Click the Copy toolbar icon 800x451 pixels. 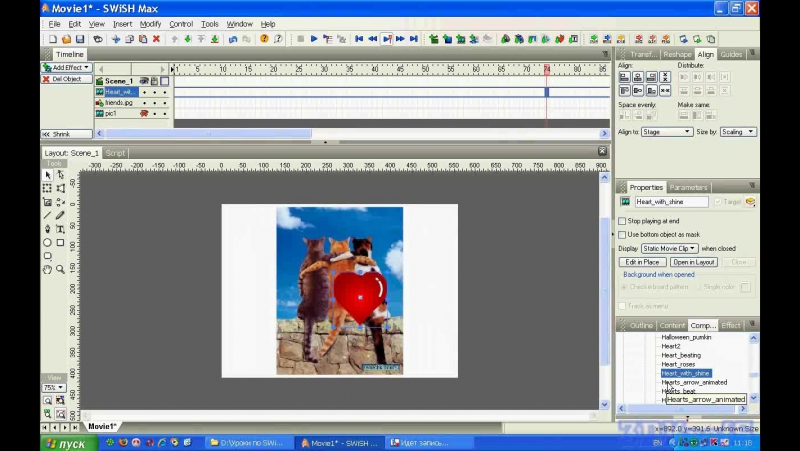click(x=130, y=39)
